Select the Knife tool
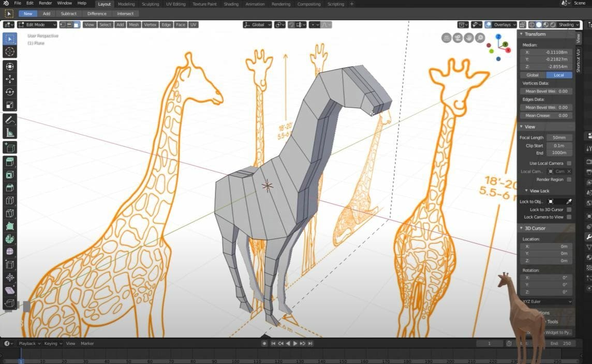The width and height of the screenshot is (592, 364). [10, 214]
